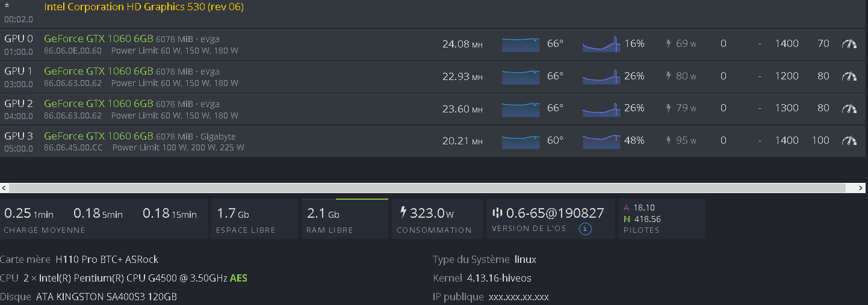Select the RAM Libre card

pos(344,219)
